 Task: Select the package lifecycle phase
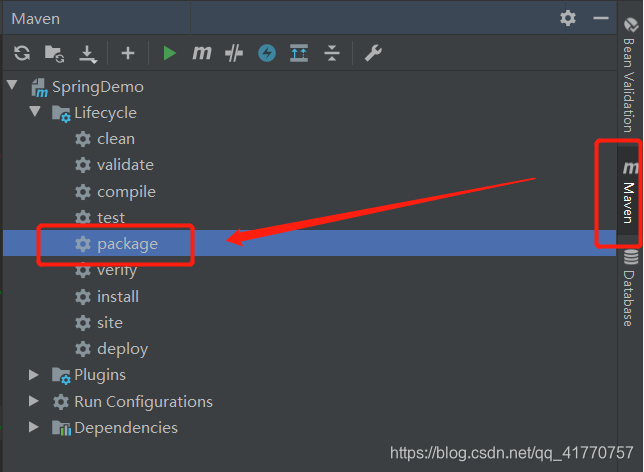[127, 244]
